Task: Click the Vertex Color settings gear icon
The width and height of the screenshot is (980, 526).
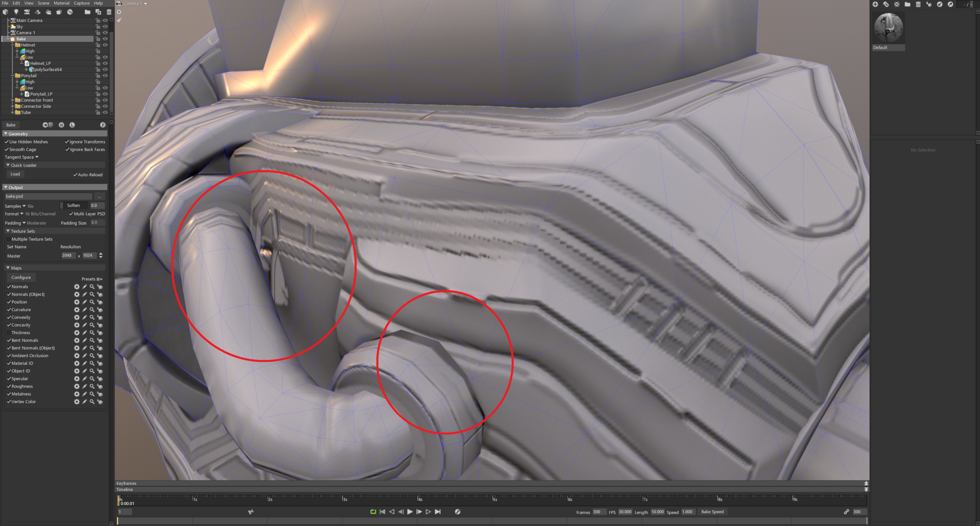Action: 77,402
